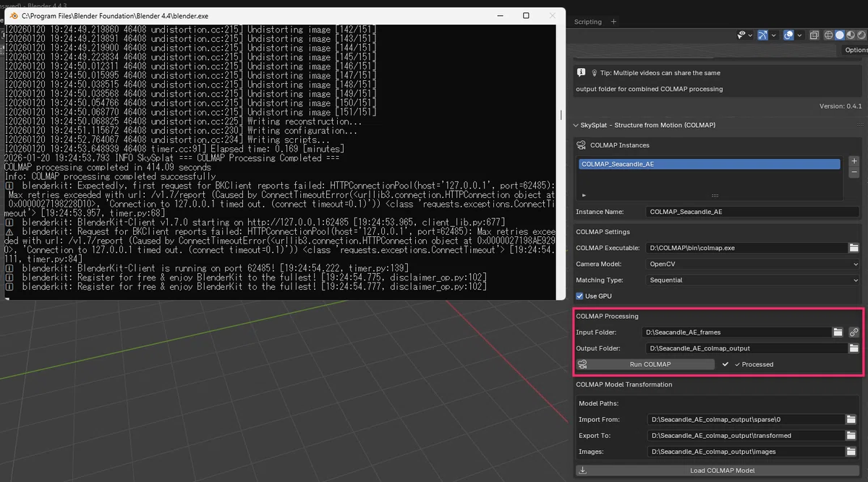This screenshot has width=868, height=482.
Task: Click the console window vertical scrollbar
Action: click(x=561, y=116)
